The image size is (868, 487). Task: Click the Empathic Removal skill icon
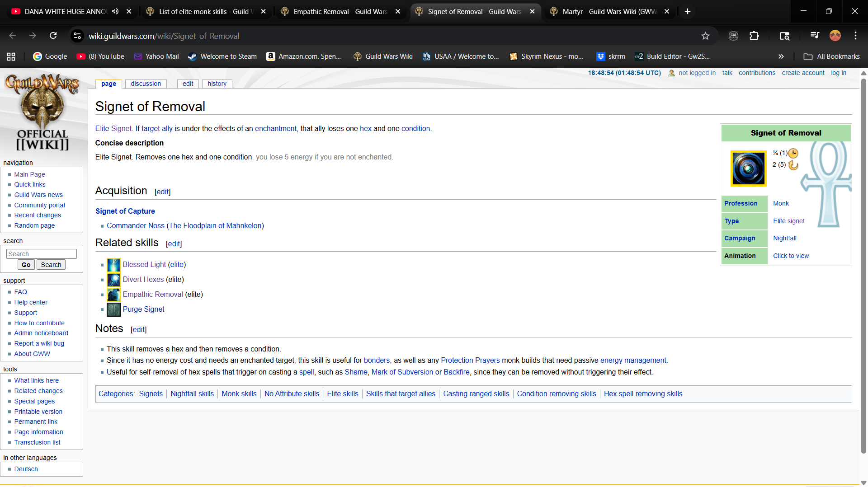pyautogui.click(x=113, y=295)
